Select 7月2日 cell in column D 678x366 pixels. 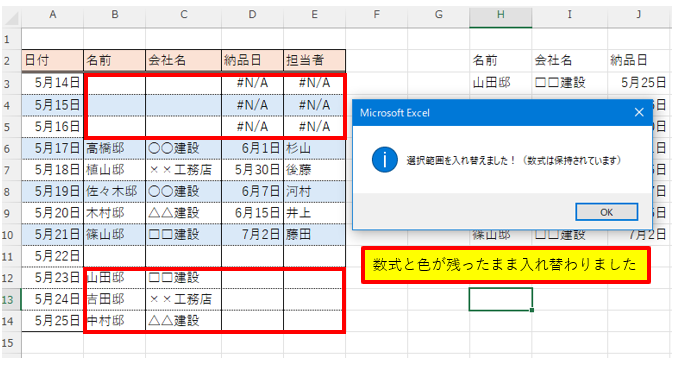[253, 235]
